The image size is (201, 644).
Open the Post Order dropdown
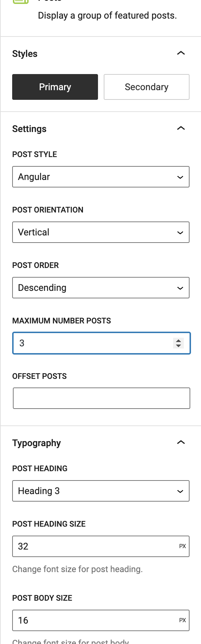(101, 288)
